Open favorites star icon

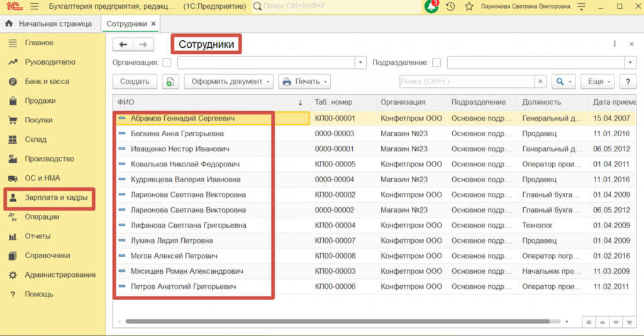pyautogui.click(x=469, y=6)
